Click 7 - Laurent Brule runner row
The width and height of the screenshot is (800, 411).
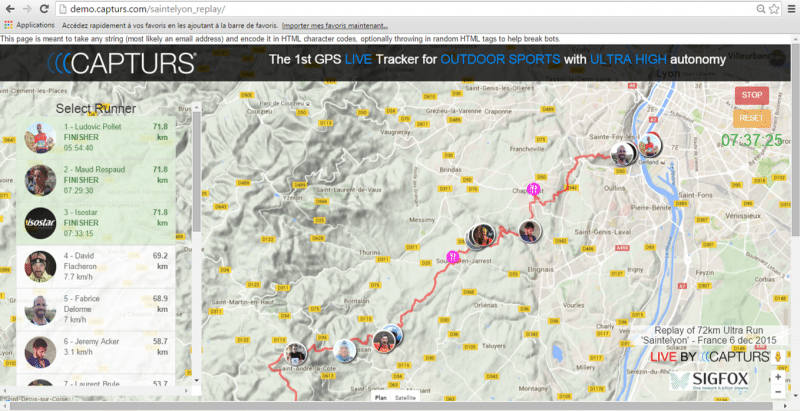pyautogui.click(x=96, y=380)
